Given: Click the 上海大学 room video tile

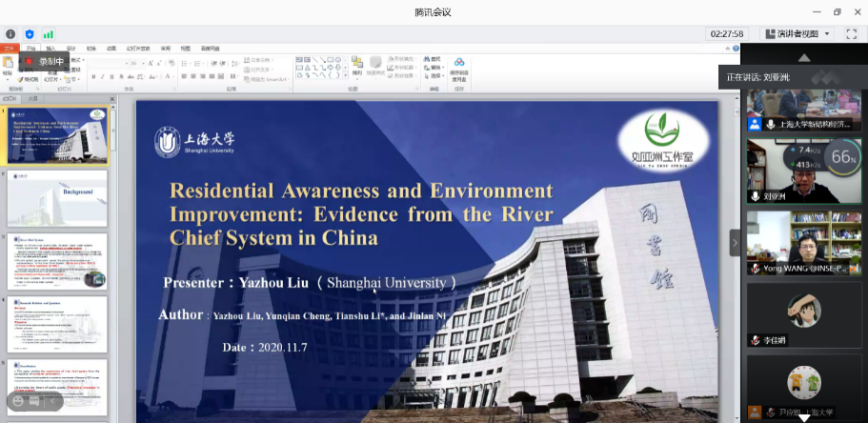Looking at the screenshot, I should [x=803, y=111].
